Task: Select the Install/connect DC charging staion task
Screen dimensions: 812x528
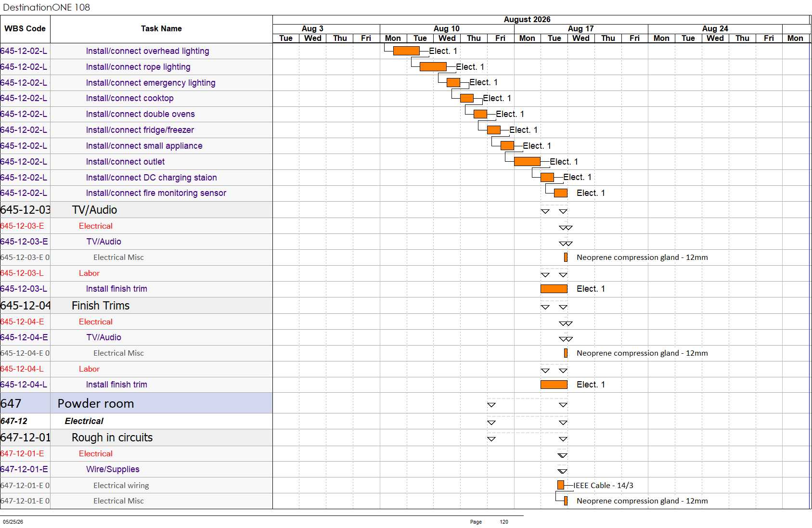Action: click(x=151, y=178)
